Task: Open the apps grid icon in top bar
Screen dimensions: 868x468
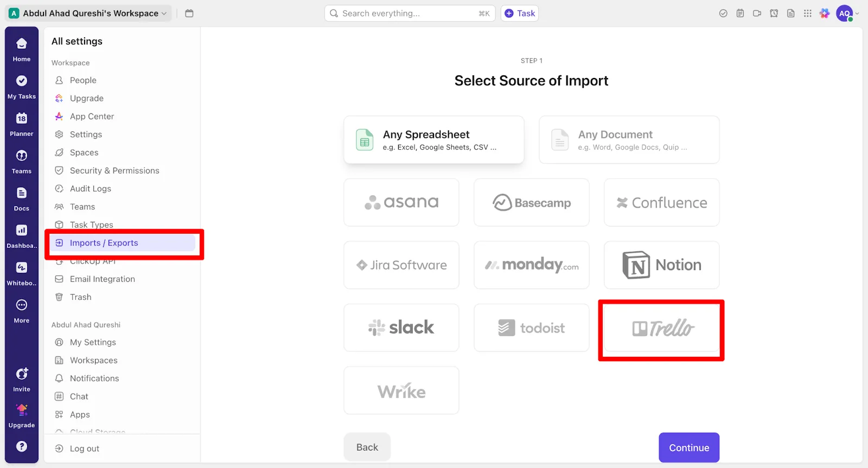Action: pos(808,13)
